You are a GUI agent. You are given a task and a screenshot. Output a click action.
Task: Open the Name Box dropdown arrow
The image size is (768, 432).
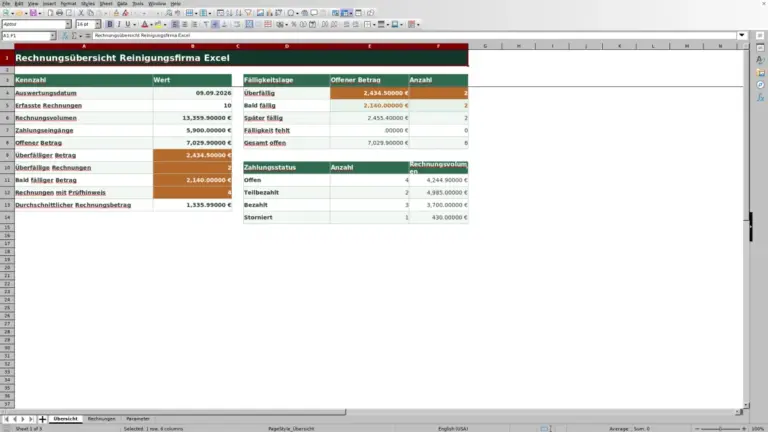(x=52, y=36)
